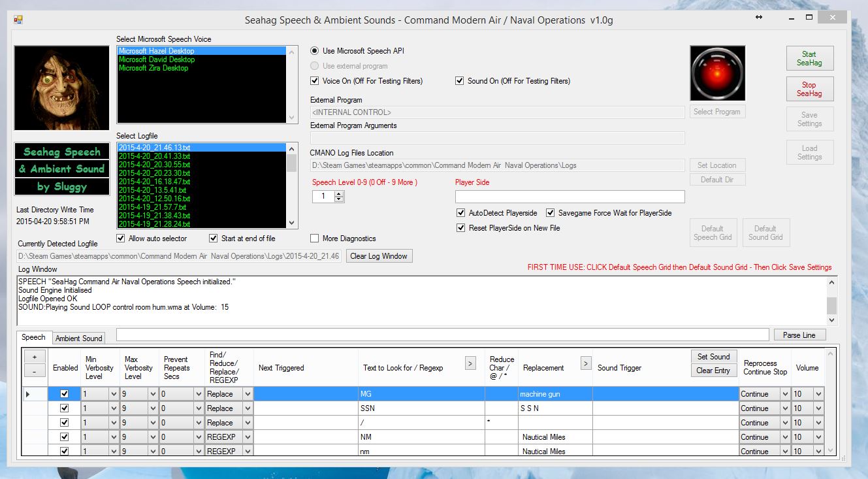Toggle Savegame Force Wait for PlayerSide
The height and width of the screenshot is (479, 868).
(x=551, y=213)
